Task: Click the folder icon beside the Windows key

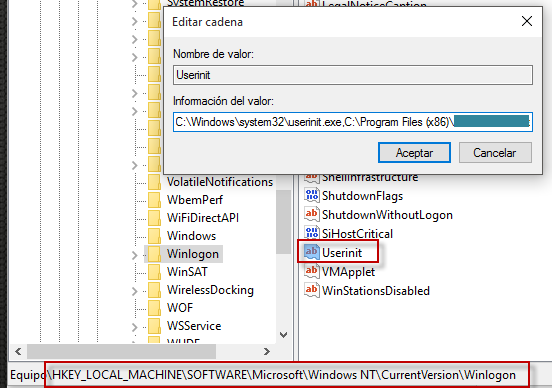Action: coord(154,236)
